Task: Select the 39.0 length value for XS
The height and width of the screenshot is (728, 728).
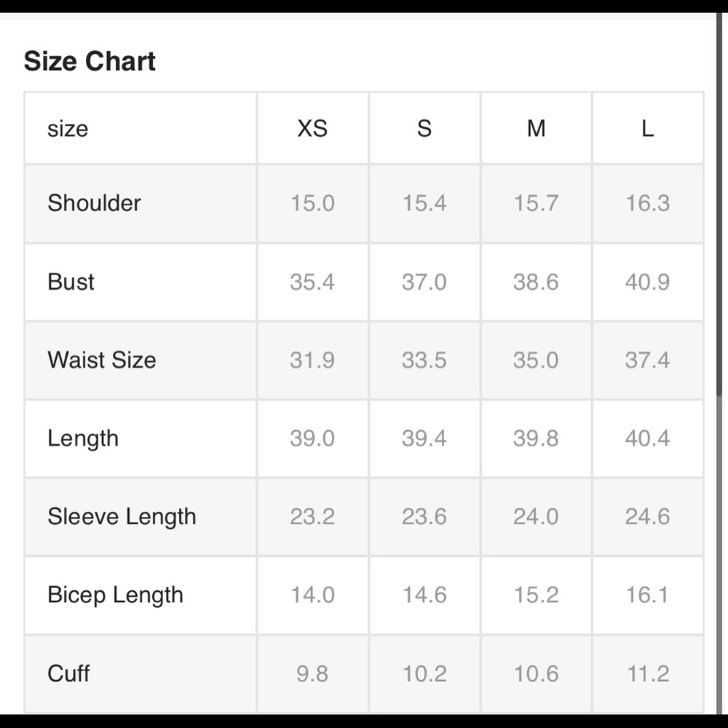Action: [312, 438]
